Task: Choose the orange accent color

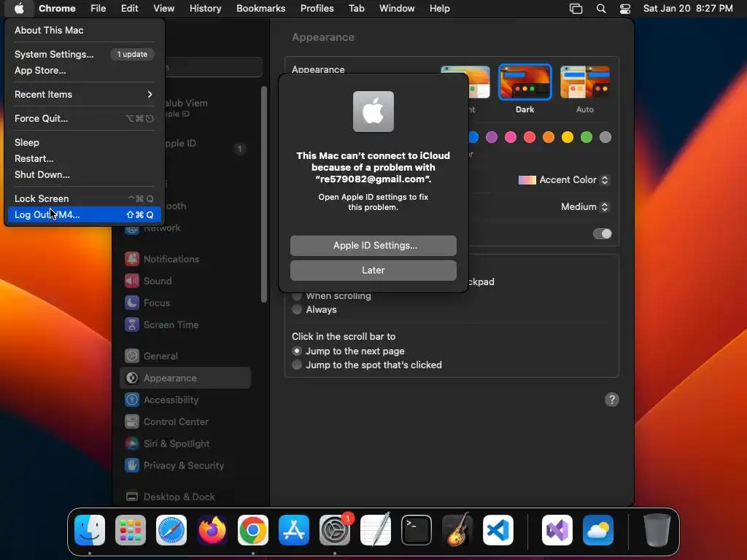Action: click(549, 138)
